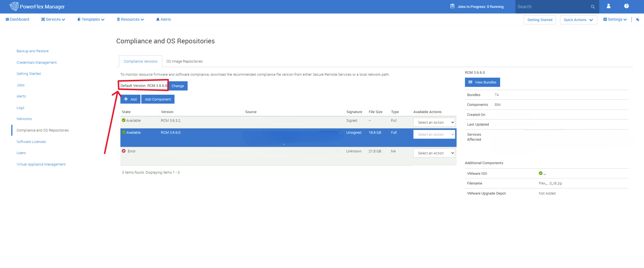Open Select an Action for Error row
The image size is (644, 268).
pos(434,153)
